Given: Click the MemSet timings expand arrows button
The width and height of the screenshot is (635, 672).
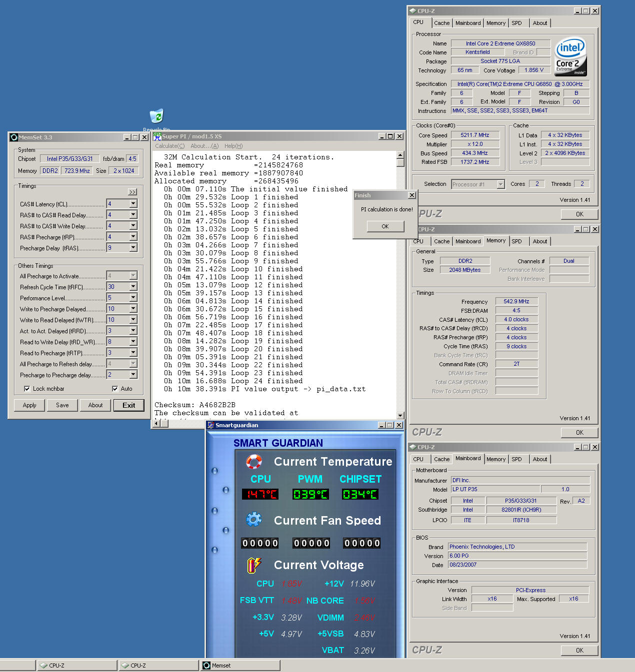Looking at the screenshot, I should [x=132, y=192].
